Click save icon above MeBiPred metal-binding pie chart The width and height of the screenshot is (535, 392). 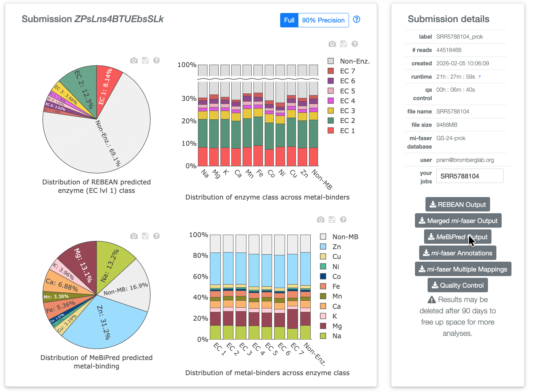[145, 236]
